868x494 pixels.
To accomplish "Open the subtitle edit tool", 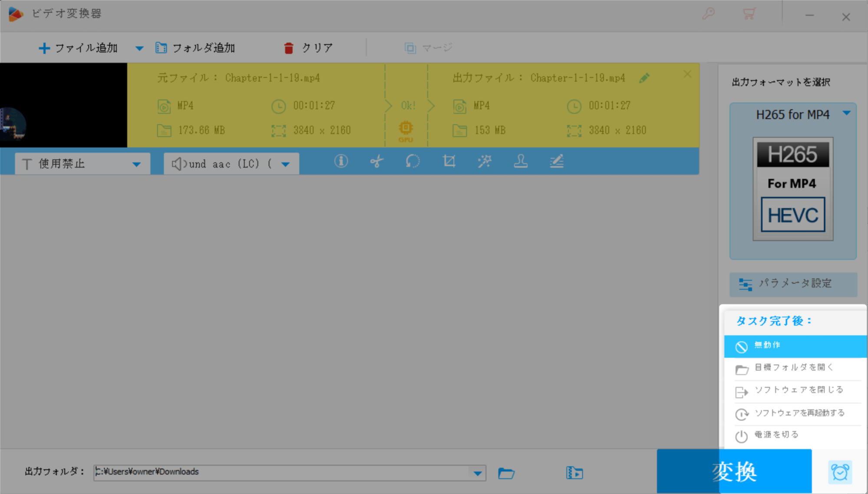I will [x=557, y=161].
